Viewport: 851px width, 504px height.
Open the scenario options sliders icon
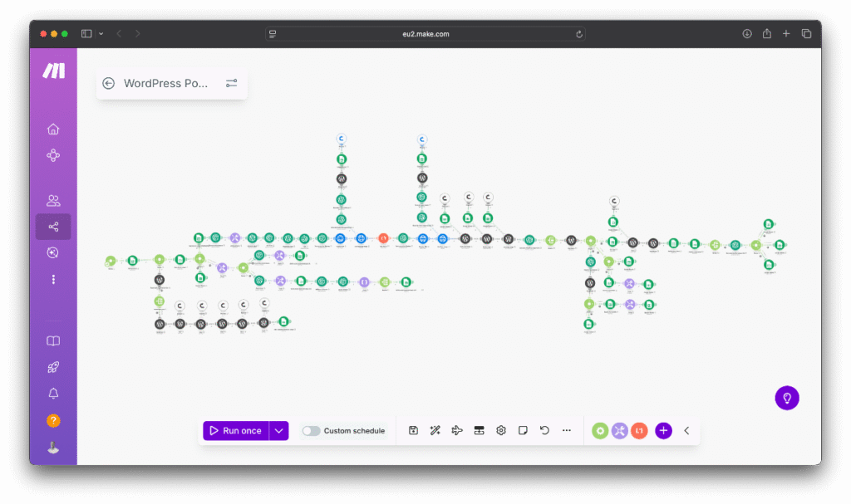pyautogui.click(x=231, y=83)
